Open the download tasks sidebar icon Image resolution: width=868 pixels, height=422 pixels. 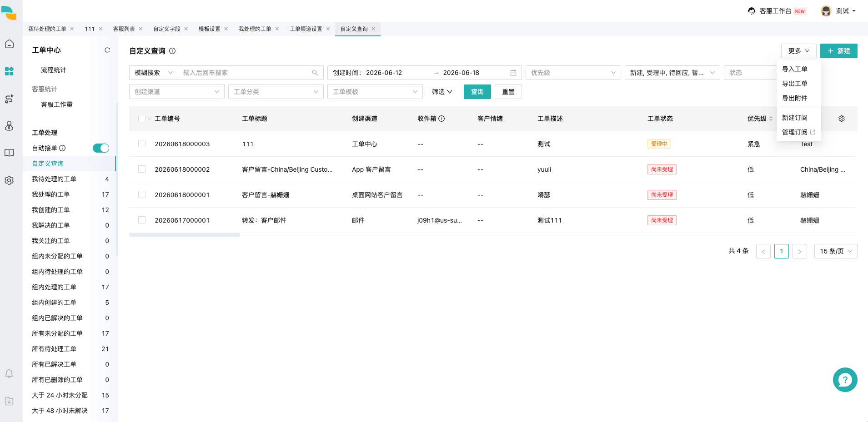9,401
